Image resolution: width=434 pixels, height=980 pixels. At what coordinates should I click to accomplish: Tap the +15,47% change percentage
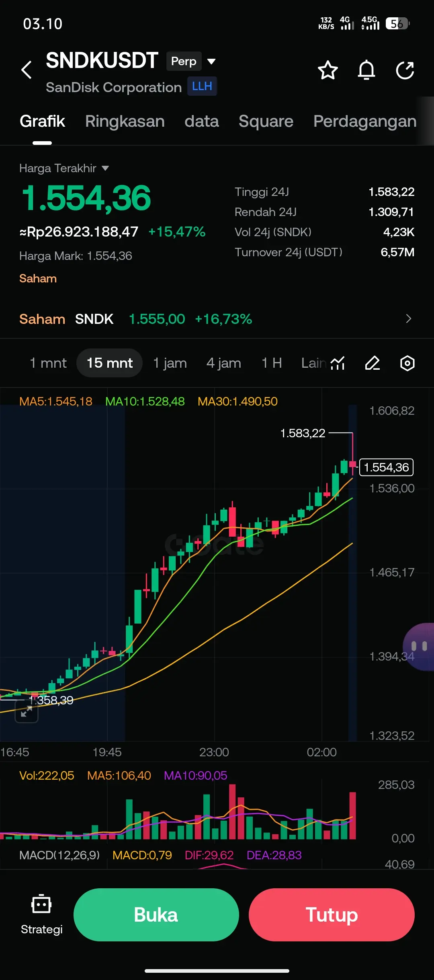click(177, 232)
